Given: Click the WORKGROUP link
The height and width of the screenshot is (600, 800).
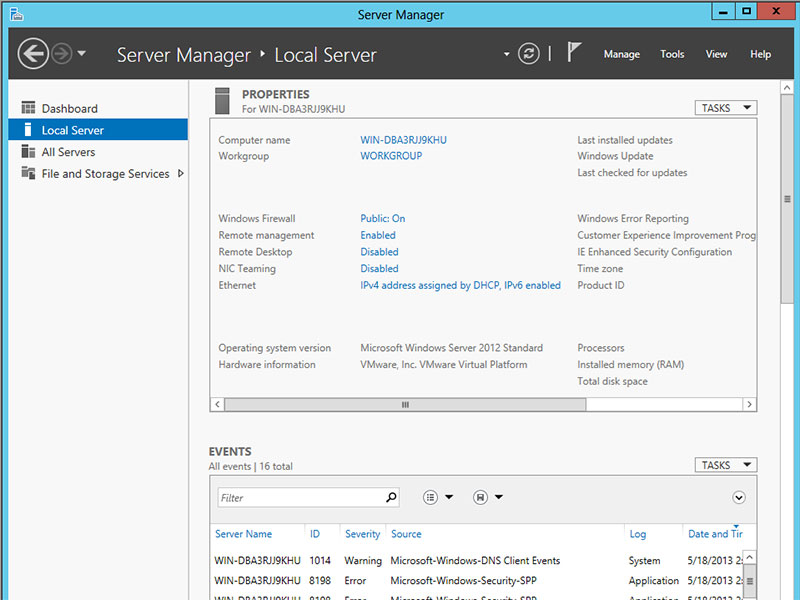Looking at the screenshot, I should [391, 156].
